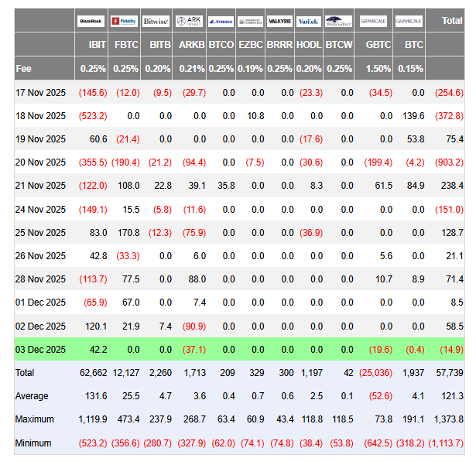Click the WisdomTree logo above BTCW

click(339, 21)
